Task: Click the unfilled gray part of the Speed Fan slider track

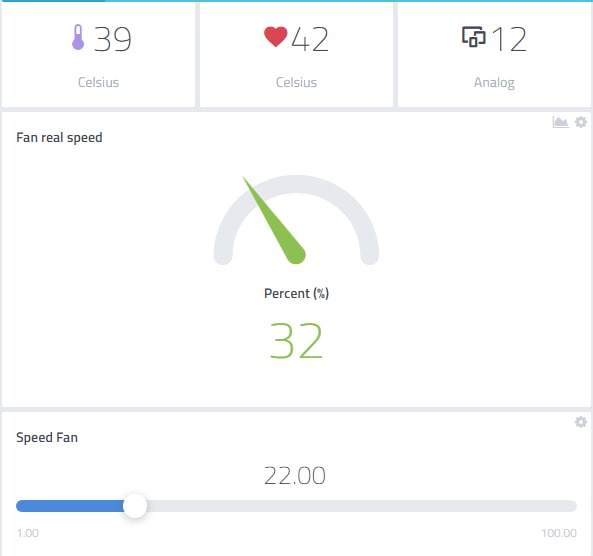Action: point(361,506)
